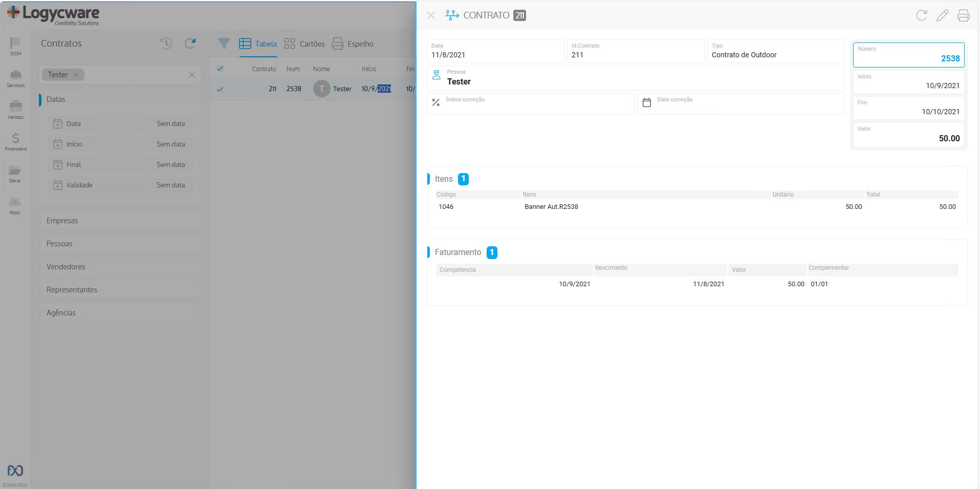Open the Financeiro dollar module
Screen dimensions: 980x489
[16, 141]
